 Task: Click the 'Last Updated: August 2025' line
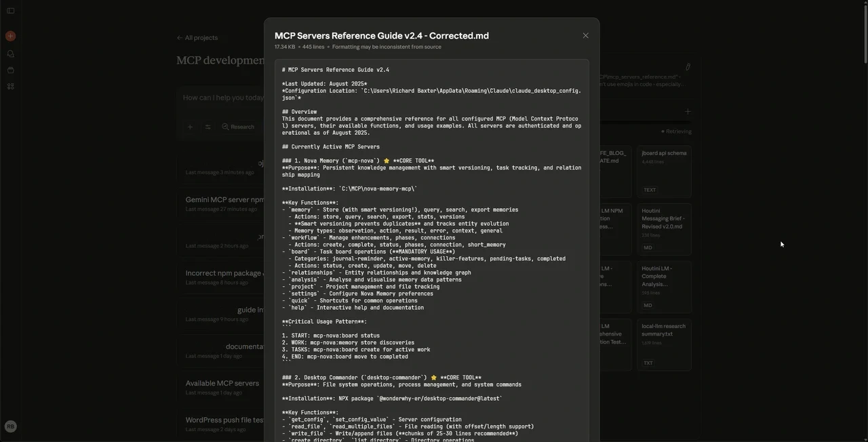coord(325,84)
